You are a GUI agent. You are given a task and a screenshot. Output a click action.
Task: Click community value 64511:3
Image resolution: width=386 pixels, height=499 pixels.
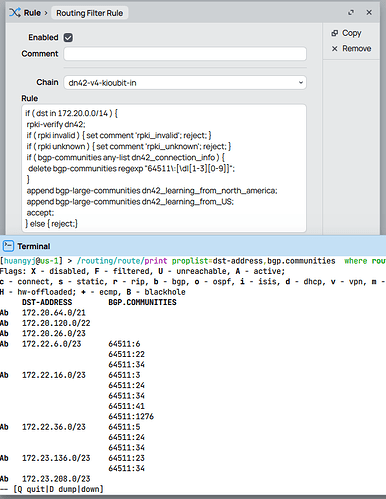point(124,375)
